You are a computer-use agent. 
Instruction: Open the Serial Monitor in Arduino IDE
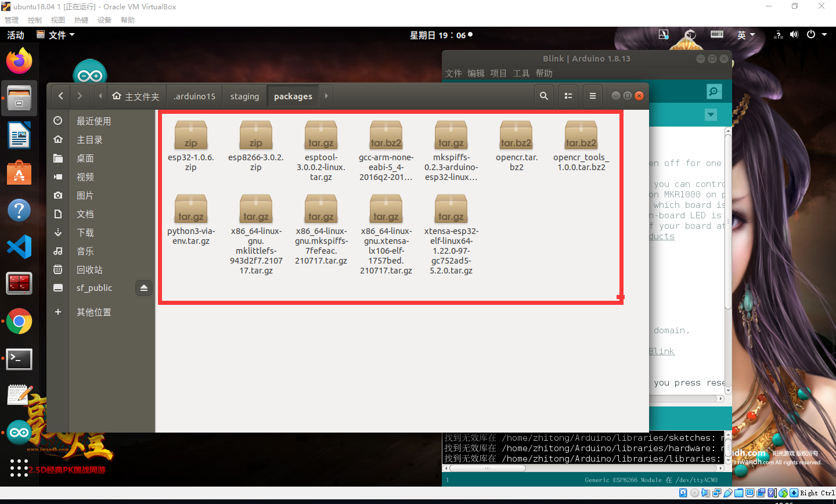pos(714,91)
